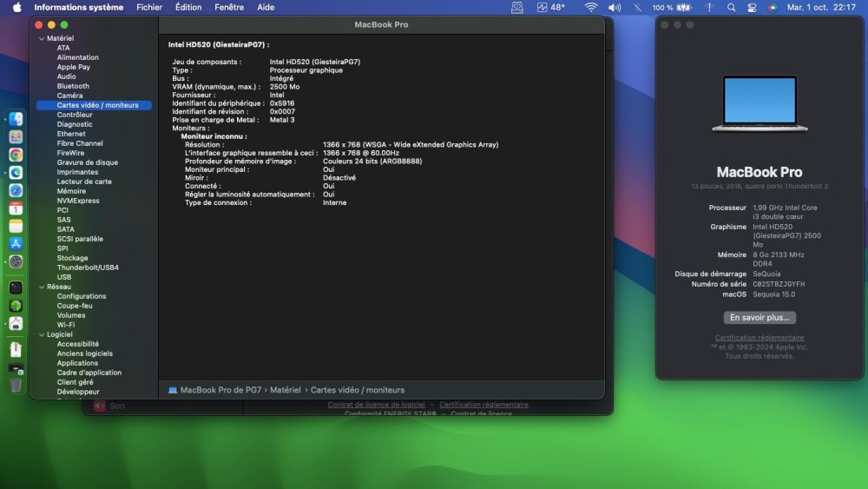Screen dimensions: 868x489
Task: Select Applications under Logiciel
Action: [77, 363]
